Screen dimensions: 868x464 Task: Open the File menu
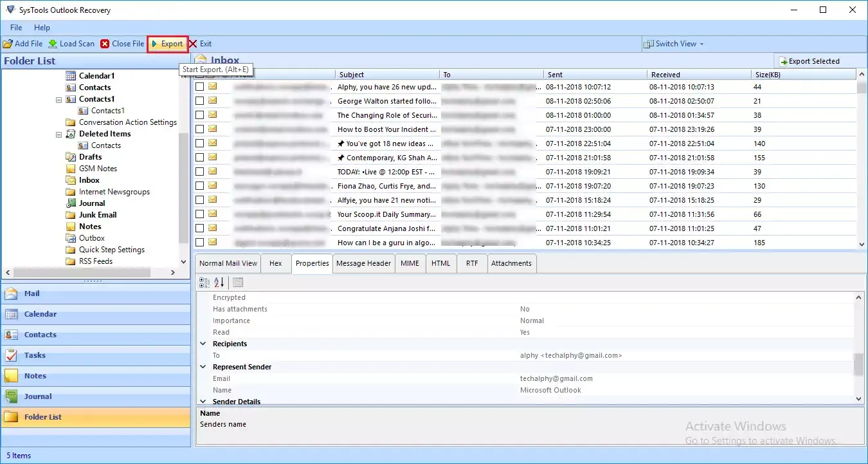(x=16, y=28)
